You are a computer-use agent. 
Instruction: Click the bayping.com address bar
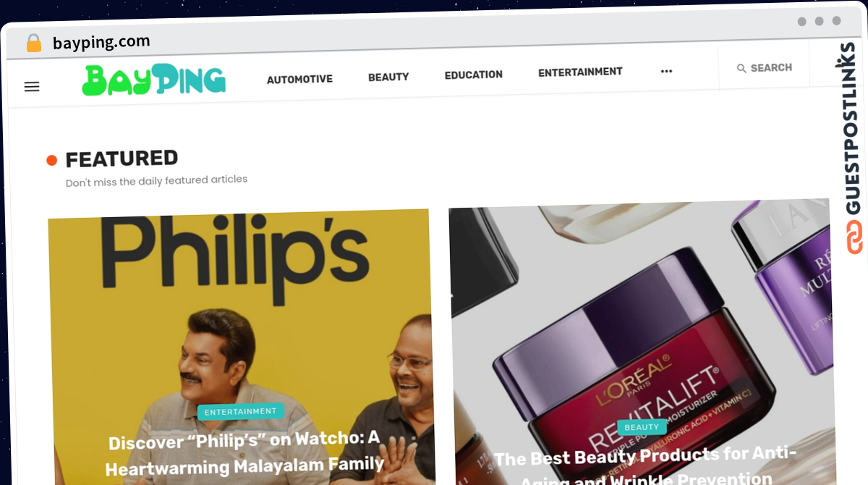tap(101, 42)
